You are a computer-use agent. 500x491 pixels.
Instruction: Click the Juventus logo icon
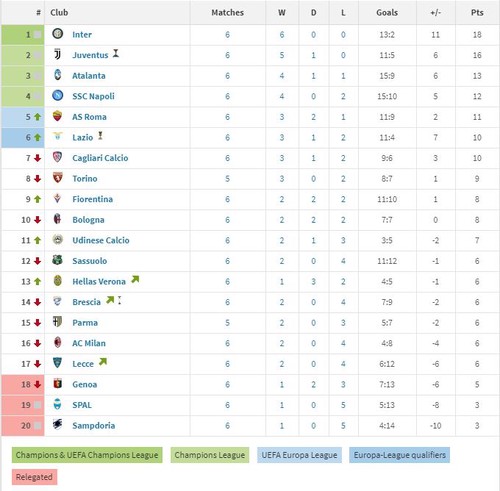pyautogui.click(x=57, y=54)
